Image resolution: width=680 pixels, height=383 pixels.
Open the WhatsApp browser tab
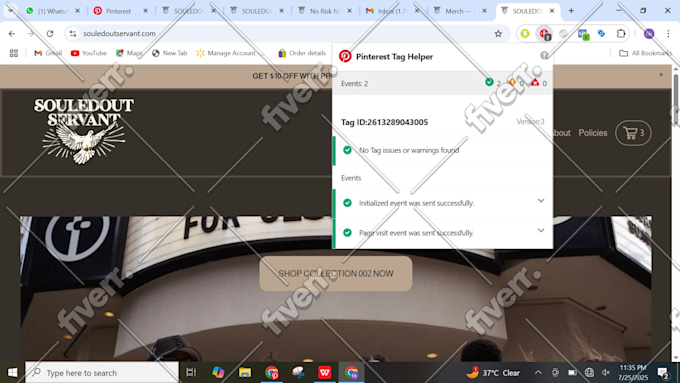(48, 11)
